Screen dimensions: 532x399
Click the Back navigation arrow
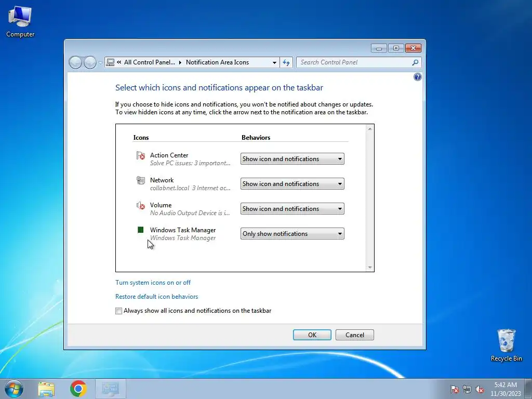click(75, 62)
